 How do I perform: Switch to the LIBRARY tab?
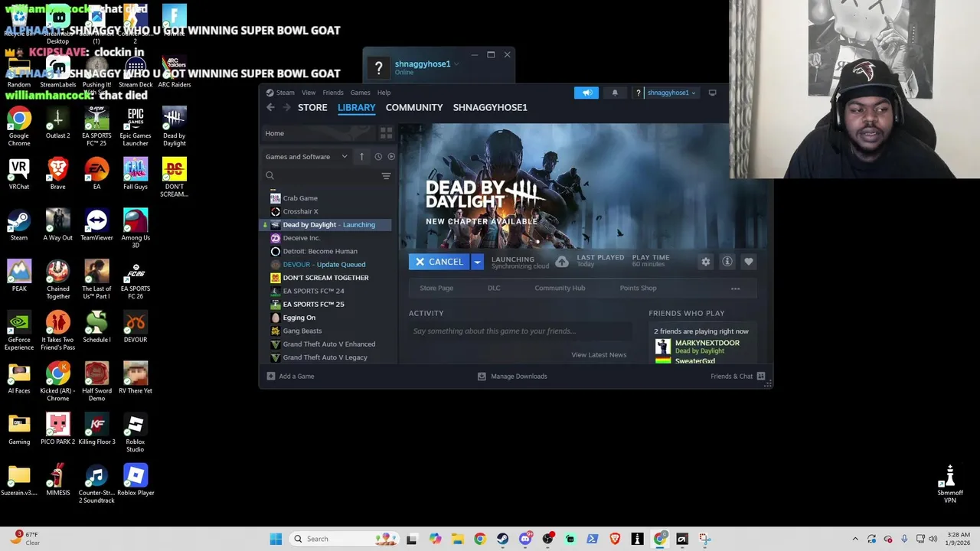(357, 107)
